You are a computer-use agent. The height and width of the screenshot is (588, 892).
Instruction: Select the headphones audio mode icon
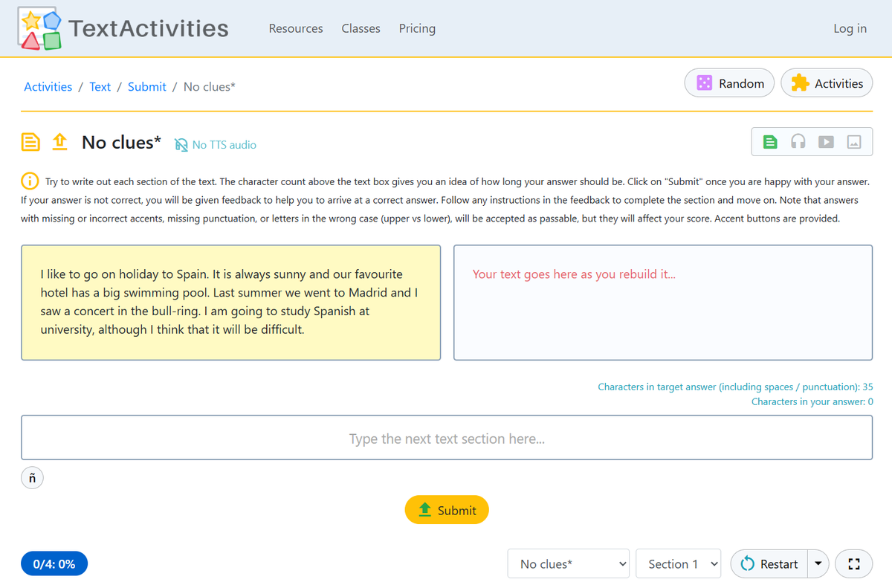point(798,142)
